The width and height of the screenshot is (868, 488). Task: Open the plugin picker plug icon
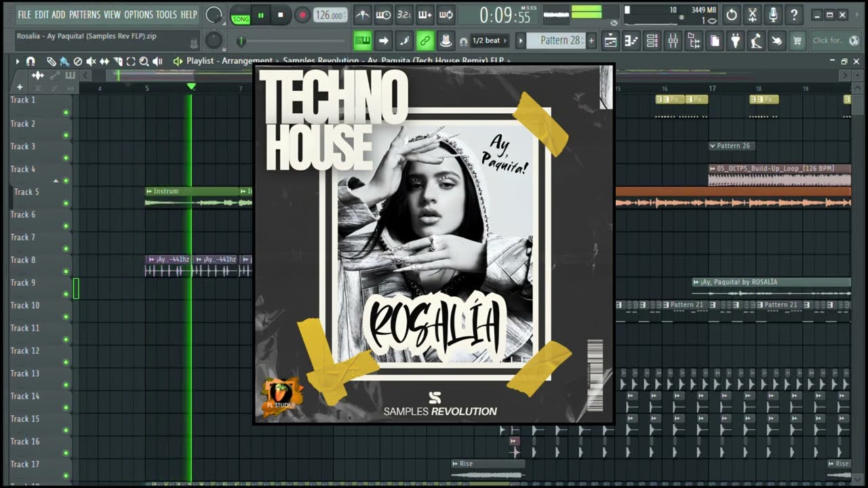point(735,41)
